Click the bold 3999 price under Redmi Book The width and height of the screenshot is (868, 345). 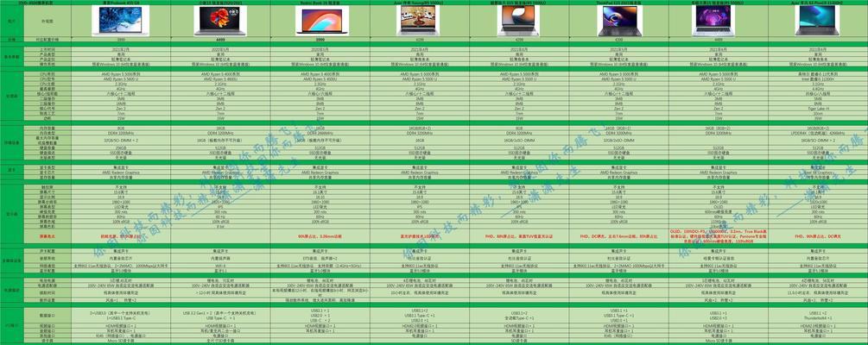(x=320, y=40)
